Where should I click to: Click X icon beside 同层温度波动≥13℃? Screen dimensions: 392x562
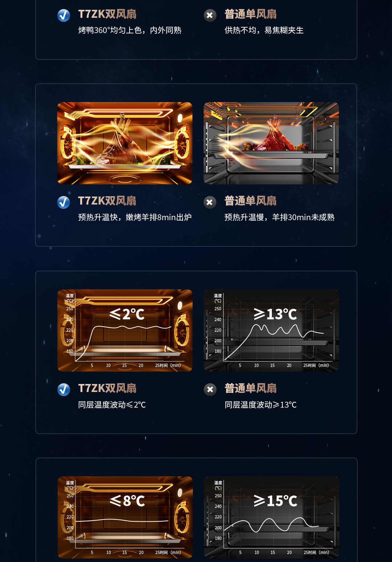[x=210, y=389]
